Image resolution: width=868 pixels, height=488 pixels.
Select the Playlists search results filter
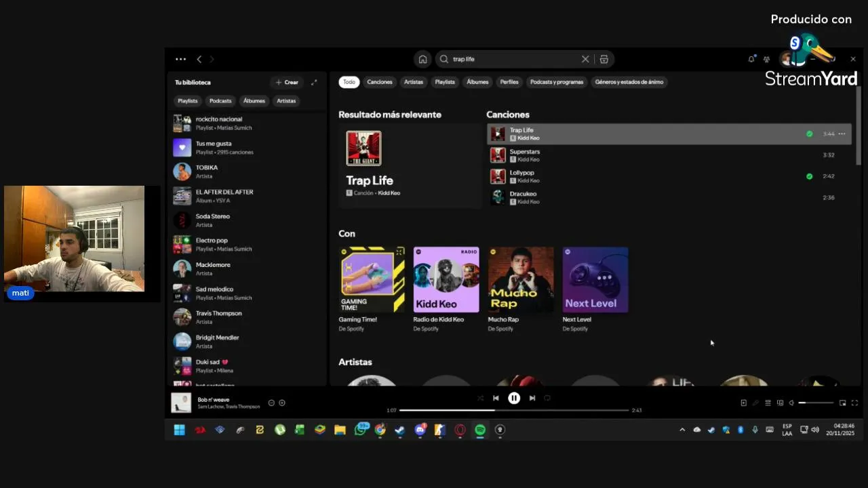(x=445, y=82)
